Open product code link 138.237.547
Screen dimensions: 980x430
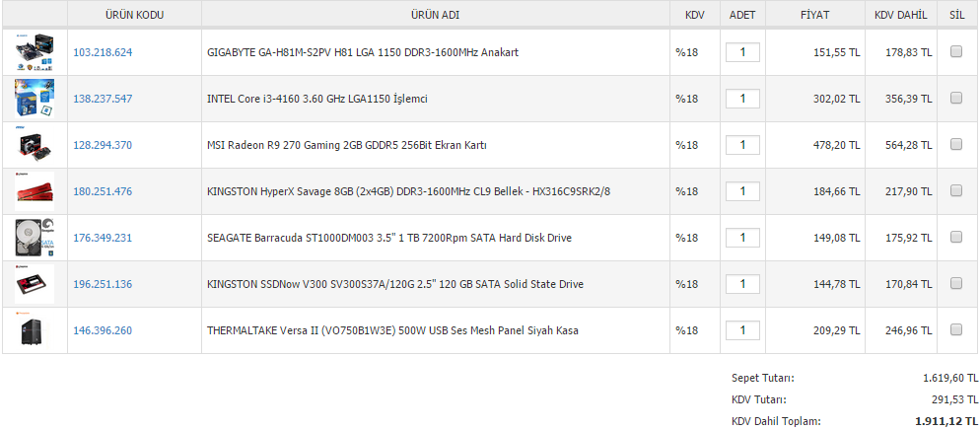[x=103, y=99]
